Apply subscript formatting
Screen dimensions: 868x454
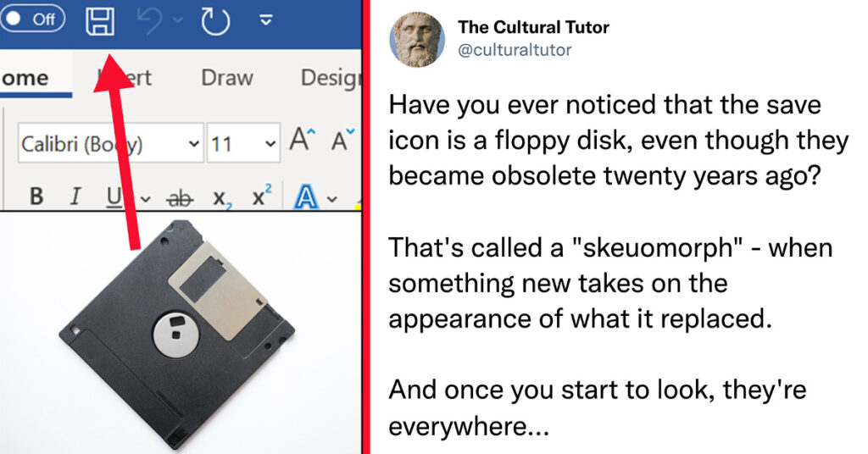(223, 198)
